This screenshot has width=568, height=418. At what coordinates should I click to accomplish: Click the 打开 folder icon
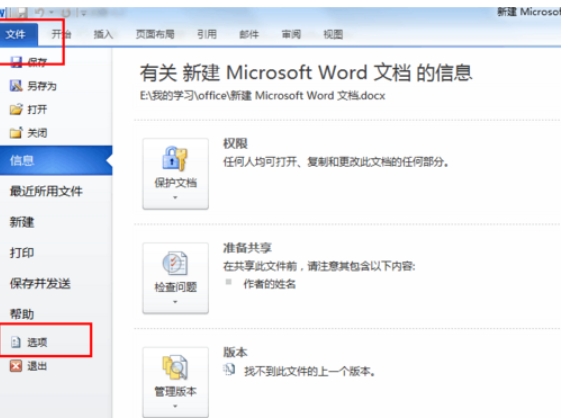pyautogui.click(x=16, y=109)
